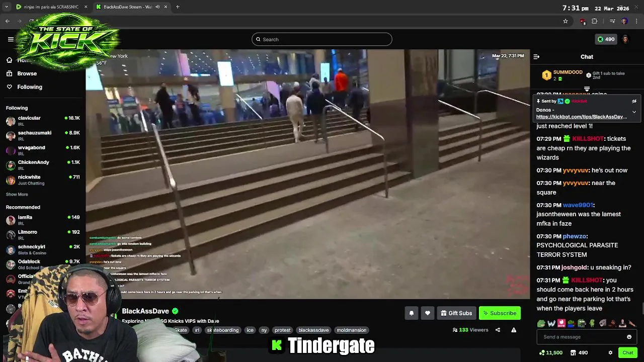
Task: Follow the channel with heart button
Action: (427, 313)
